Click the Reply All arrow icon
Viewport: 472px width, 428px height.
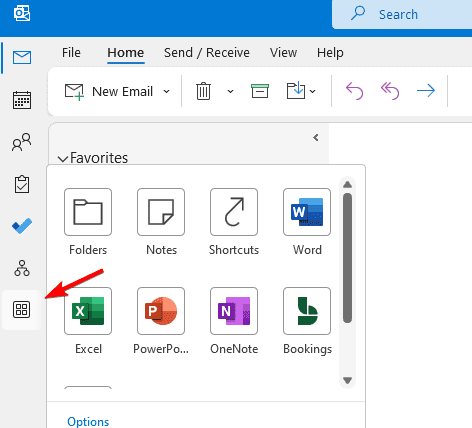390,91
